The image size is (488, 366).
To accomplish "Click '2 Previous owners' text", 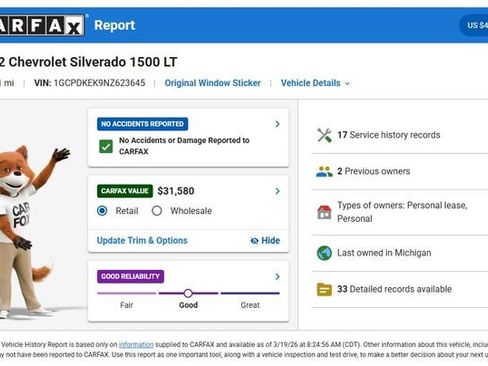I will tap(374, 171).
